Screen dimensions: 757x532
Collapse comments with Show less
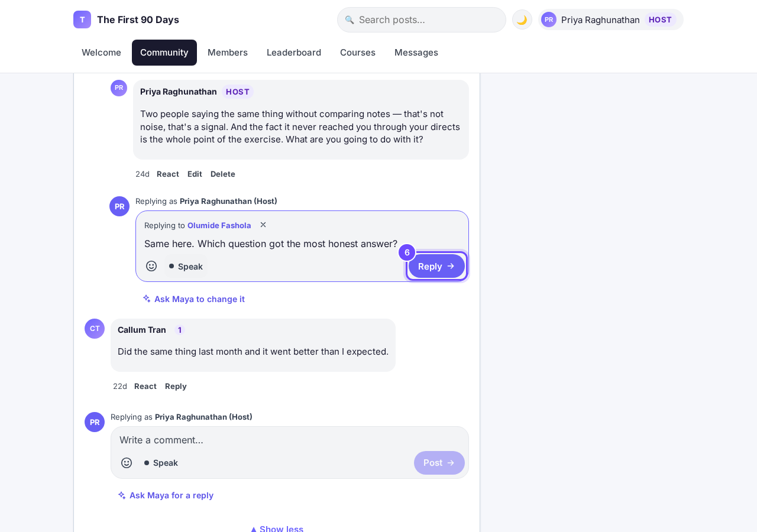tap(277, 528)
